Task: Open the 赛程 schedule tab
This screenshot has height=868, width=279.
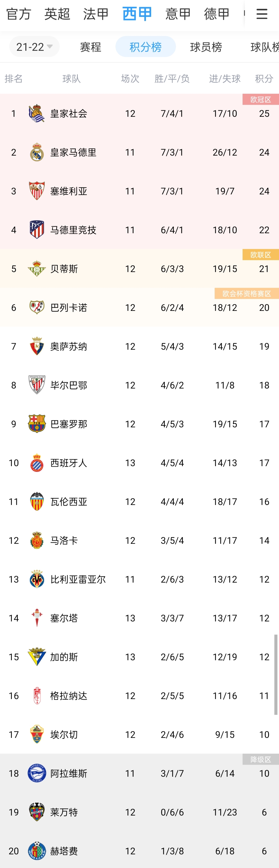Action: [x=90, y=47]
